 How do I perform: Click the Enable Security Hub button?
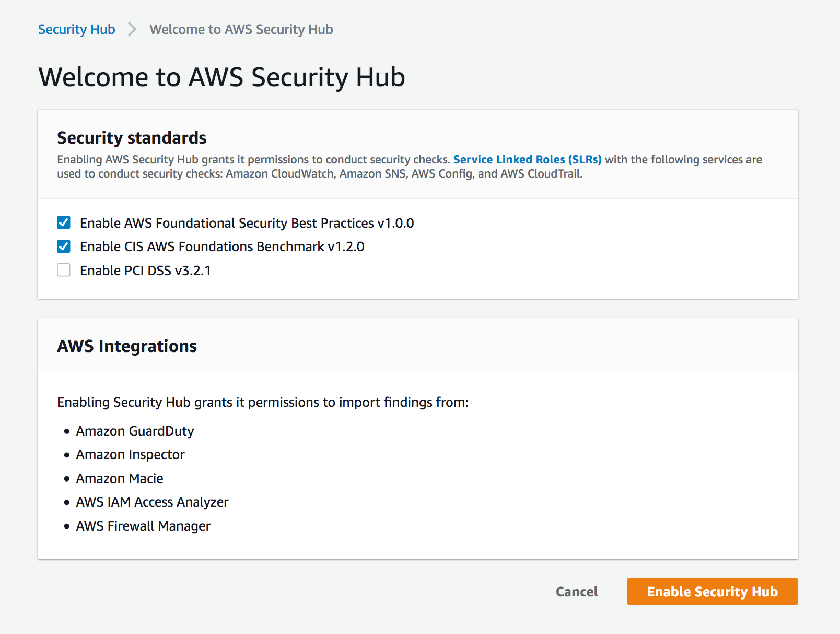pos(712,592)
